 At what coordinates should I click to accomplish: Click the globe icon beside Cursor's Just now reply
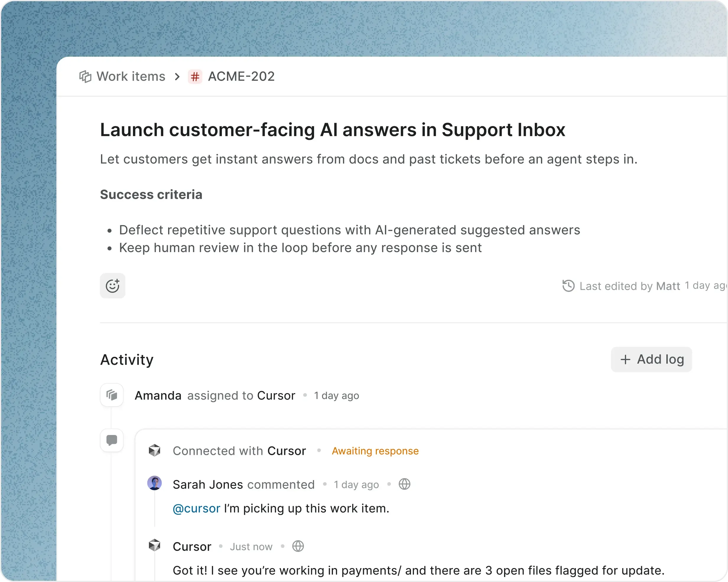(x=298, y=546)
